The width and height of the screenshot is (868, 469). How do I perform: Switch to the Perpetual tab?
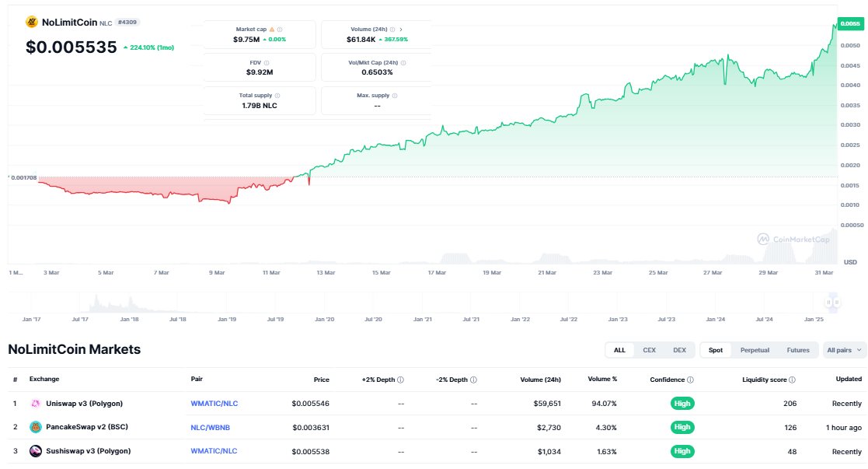tap(755, 350)
